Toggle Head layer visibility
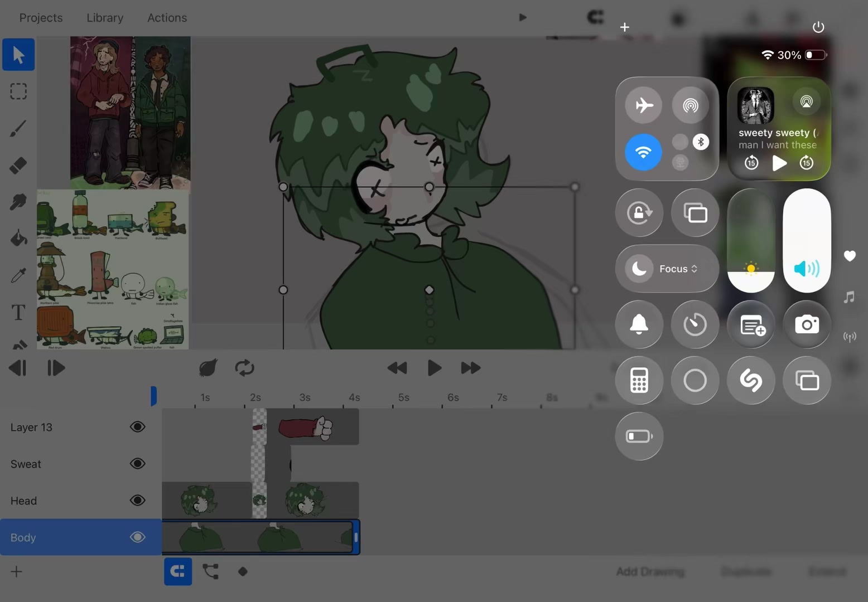Image resolution: width=868 pixels, height=602 pixels. 137,501
